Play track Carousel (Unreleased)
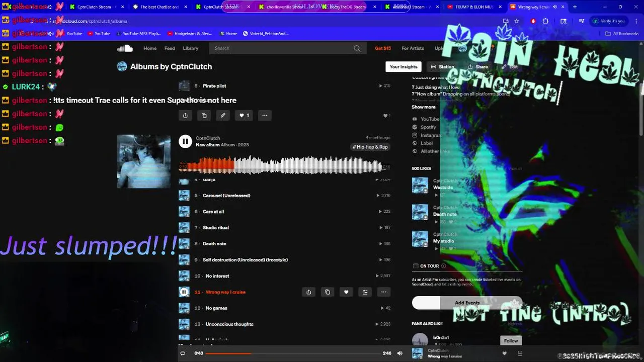 226,196
